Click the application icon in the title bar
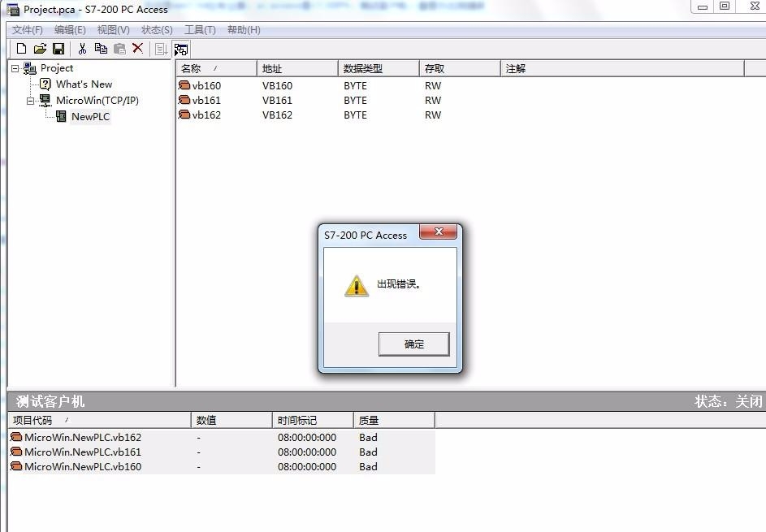The height and width of the screenshot is (532, 766). [x=13, y=9]
